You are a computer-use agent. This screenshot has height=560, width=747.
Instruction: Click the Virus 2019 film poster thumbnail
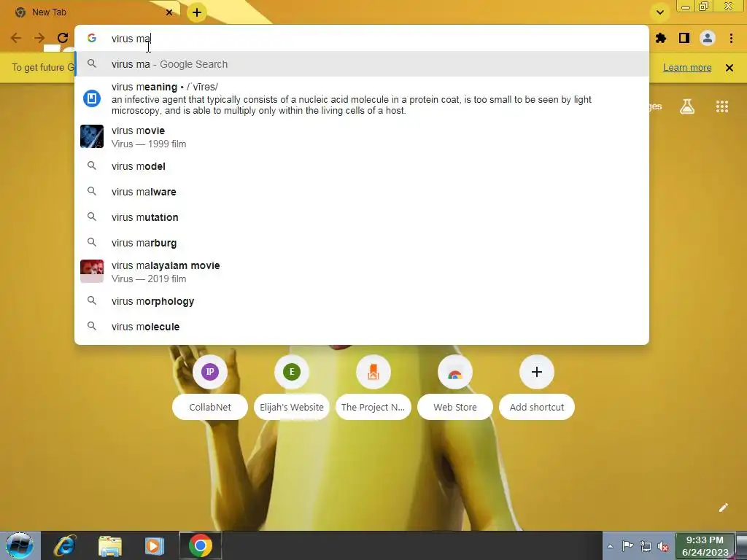click(x=91, y=271)
